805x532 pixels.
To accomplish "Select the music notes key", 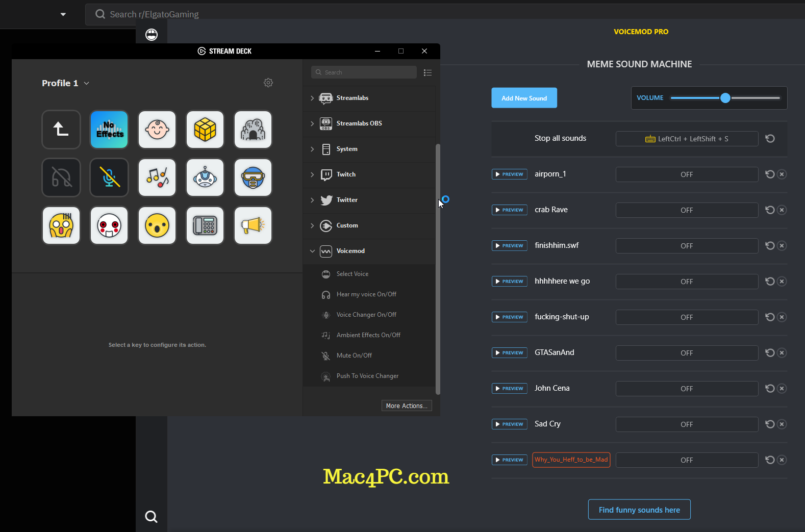I will click(157, 178).
